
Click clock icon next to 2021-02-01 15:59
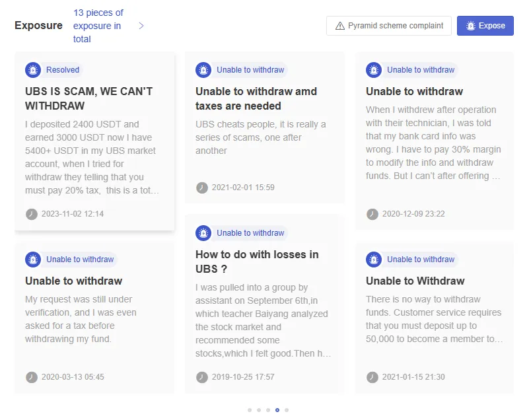pyautogui.click(x=202, y=188)
